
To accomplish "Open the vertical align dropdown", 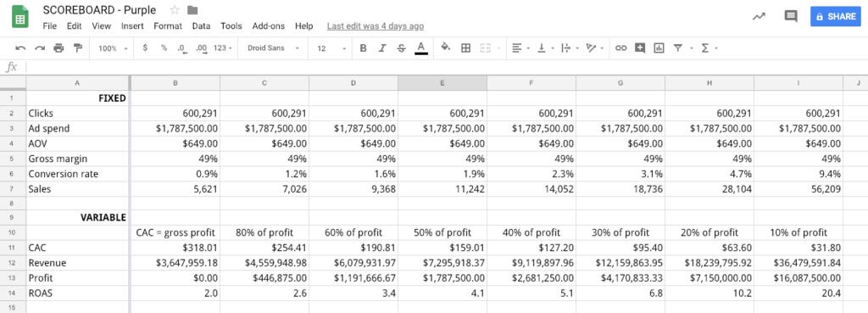I will click(x=545, y=48).
